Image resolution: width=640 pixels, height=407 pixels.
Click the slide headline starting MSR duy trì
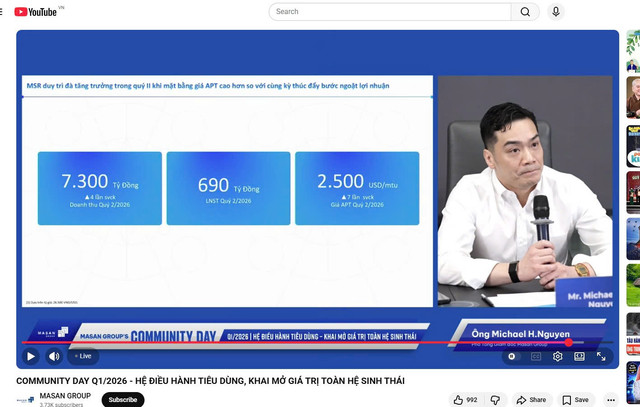(x=208, y=86)
